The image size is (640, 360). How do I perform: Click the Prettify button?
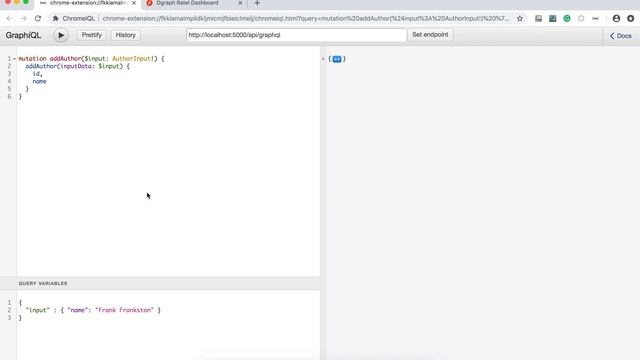(91, 35)
